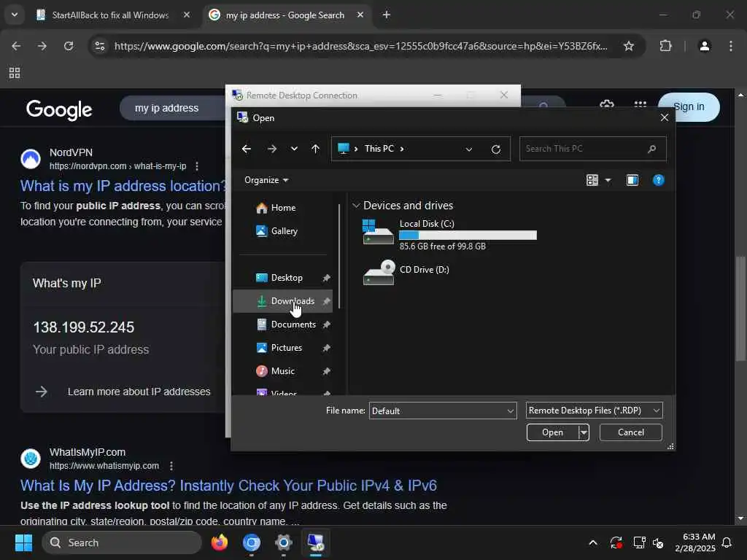Image resolution: width=747 pixels, height=560 pixels.
Task: Show hidden system tray icons
Action: click(x=593, y=542)
